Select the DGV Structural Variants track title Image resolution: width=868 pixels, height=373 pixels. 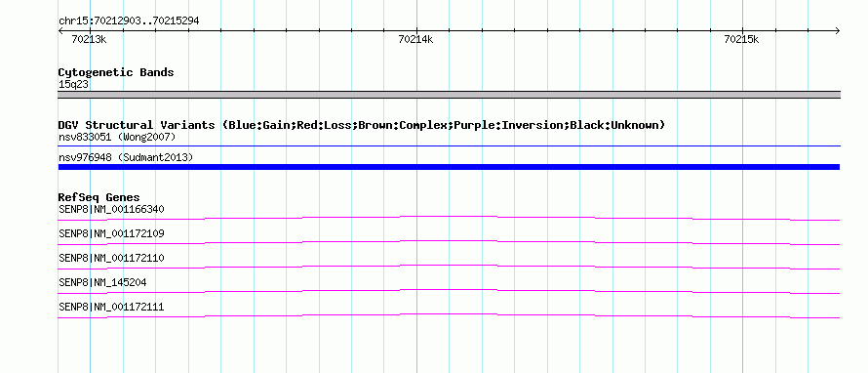[362, 125]
